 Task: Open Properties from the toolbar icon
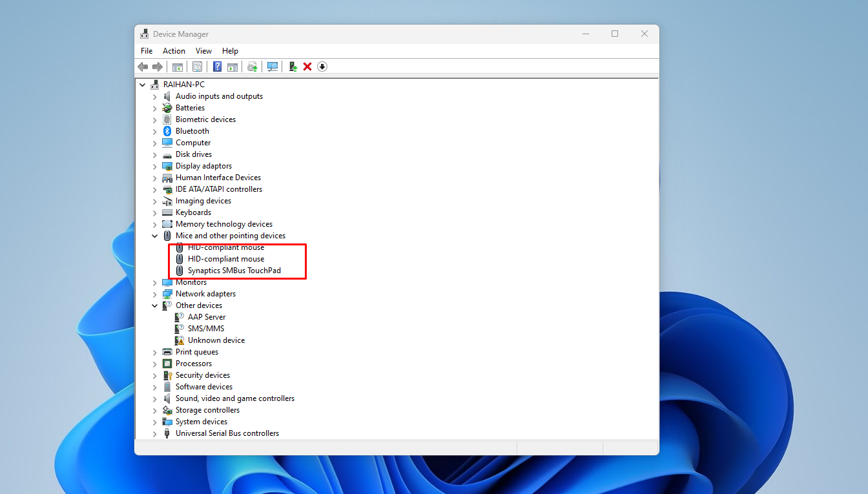(x=198, y=67)
